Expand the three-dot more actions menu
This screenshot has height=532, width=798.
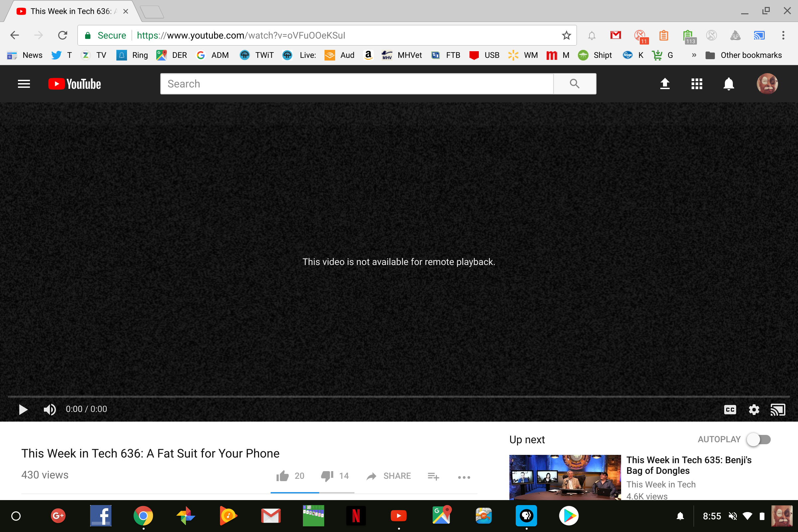click(464, 477)
